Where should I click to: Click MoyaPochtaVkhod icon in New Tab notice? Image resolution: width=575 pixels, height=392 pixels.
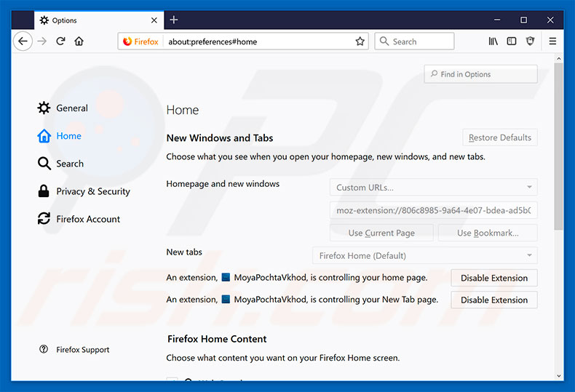click(226, 300)
